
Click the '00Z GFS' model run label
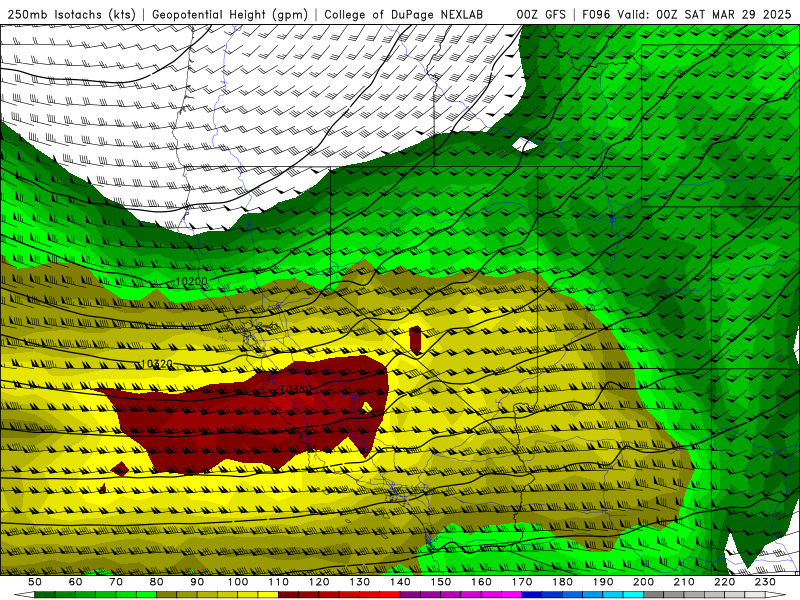pyautogui.click(x=541, y=14)
